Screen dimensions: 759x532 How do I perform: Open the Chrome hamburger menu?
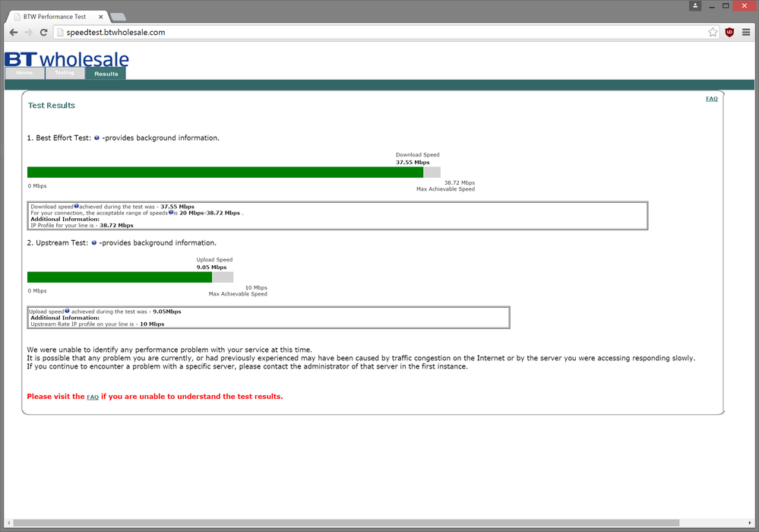[746, 33]
